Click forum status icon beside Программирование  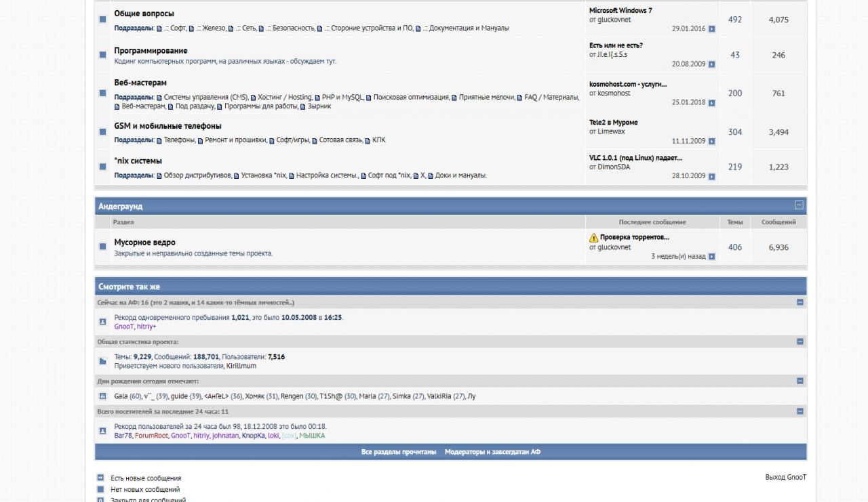(x=102, y=55)
